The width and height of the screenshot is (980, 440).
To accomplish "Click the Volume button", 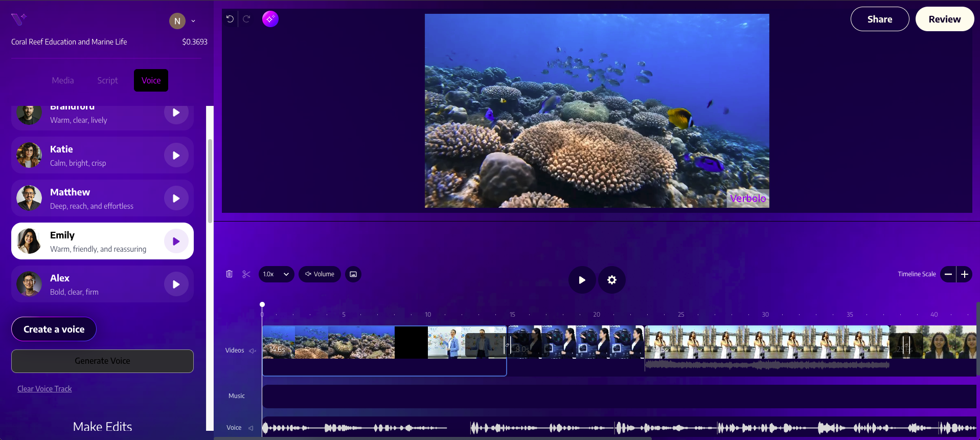I will coord(320,274).
